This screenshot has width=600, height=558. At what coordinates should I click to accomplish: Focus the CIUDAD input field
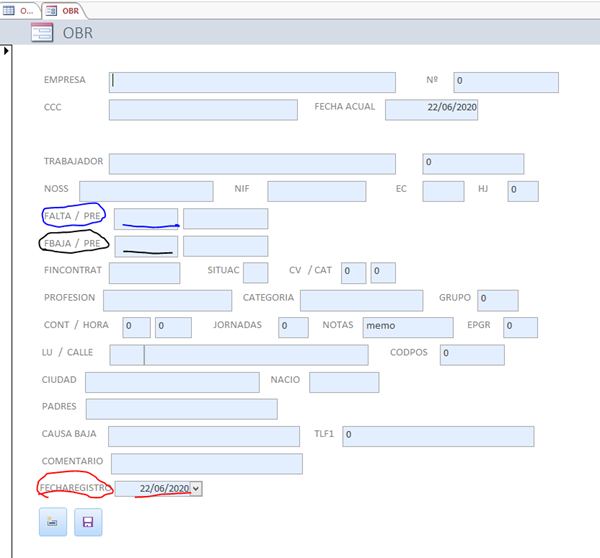172,382
